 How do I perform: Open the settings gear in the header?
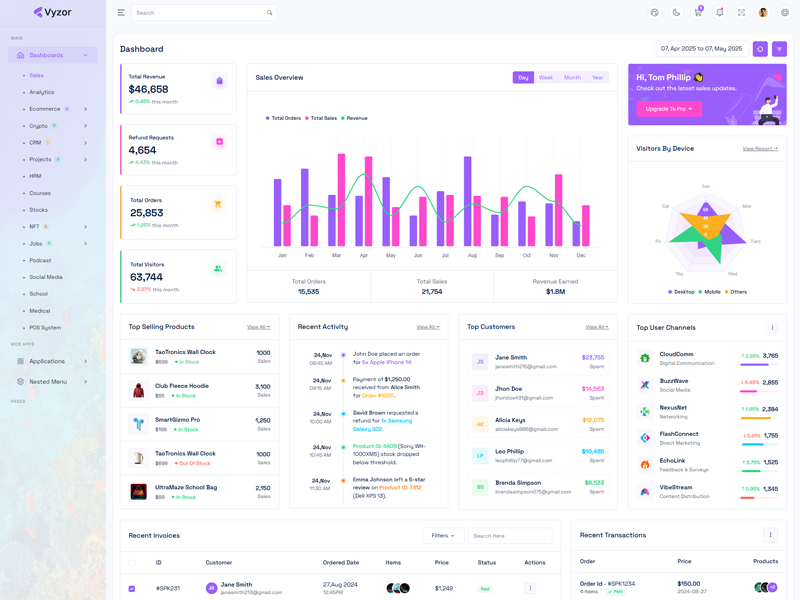point(785,13)
